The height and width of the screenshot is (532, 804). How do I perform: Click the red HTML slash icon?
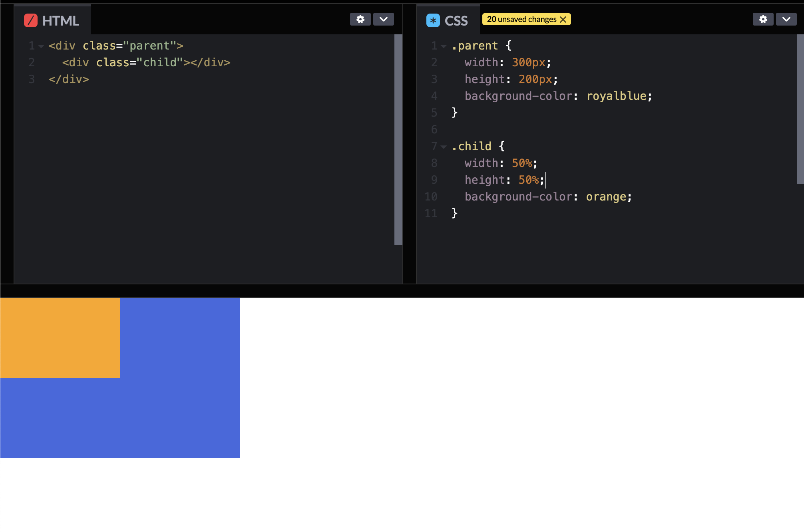31,20
